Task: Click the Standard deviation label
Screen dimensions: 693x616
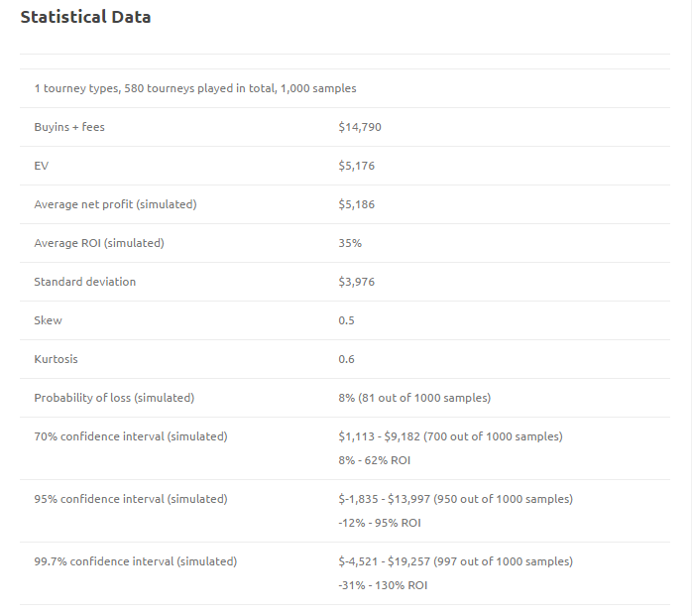Action: [x=85, y=282]
